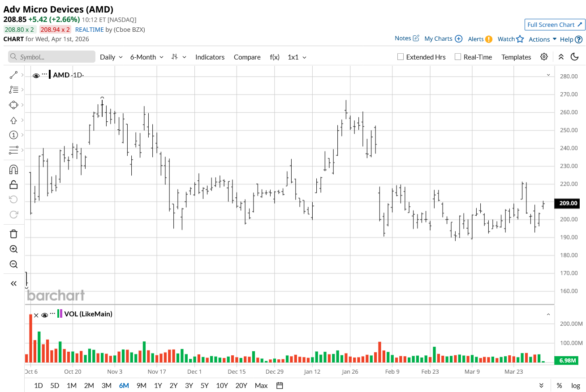Toggle visibility of the AMD series
The image size is (586, 392).
pos(36,75)
